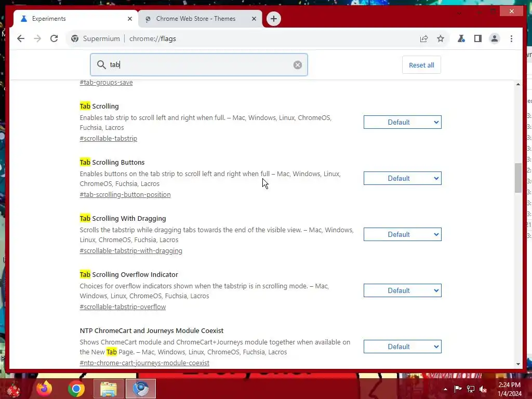Open the #tab-scrolling-button-position link
The height and width of the screenshot is (399, 532).
click(x=125, y=195)
